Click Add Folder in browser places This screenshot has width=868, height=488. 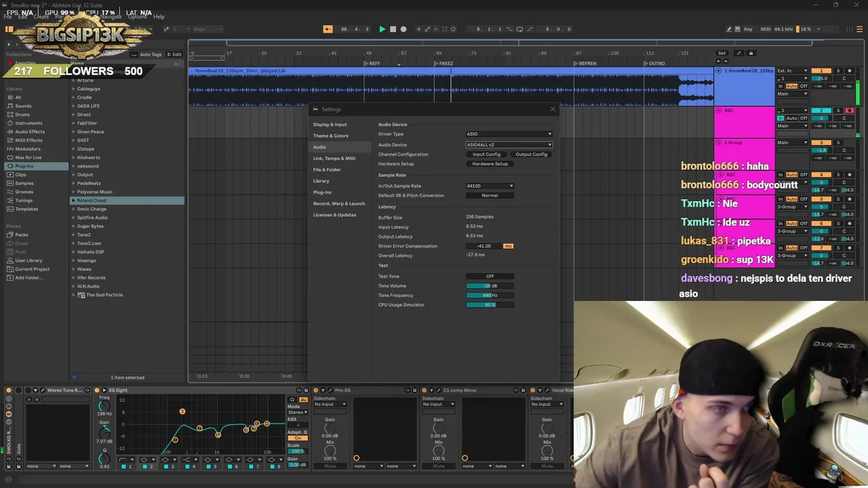[28, 278]
